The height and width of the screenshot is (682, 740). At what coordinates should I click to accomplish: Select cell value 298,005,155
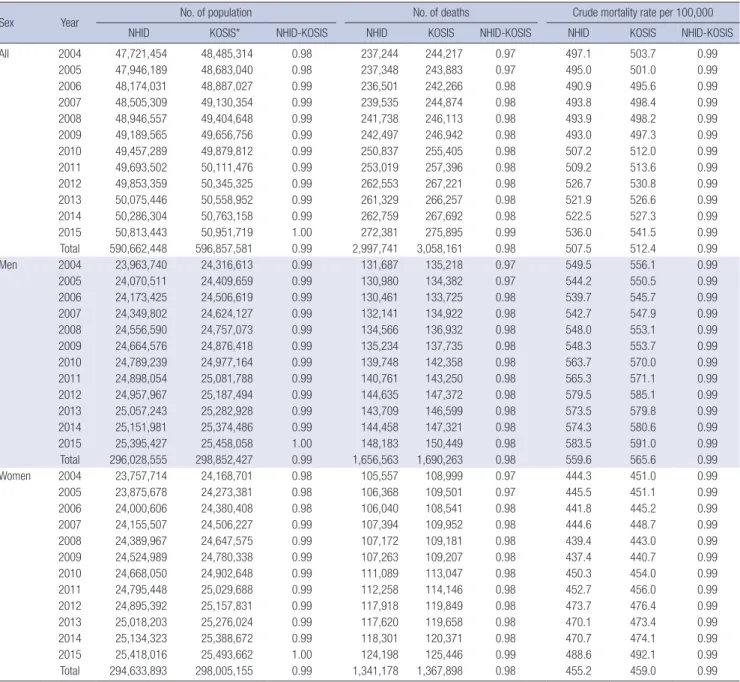(224, 671)
